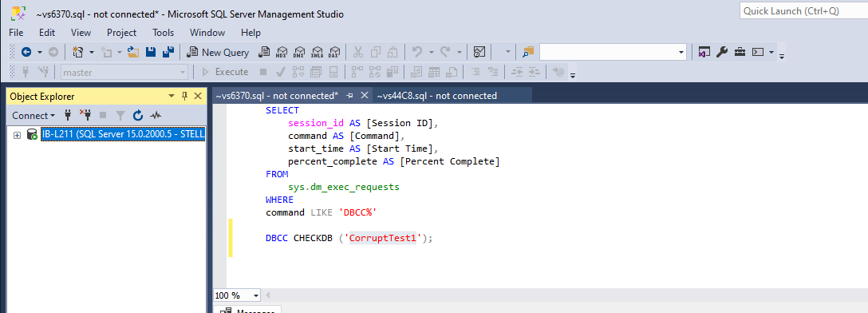This screenshot has height=313, width=868.
Task: Open an Analysis Services DAX query
Action: [333, 52]
